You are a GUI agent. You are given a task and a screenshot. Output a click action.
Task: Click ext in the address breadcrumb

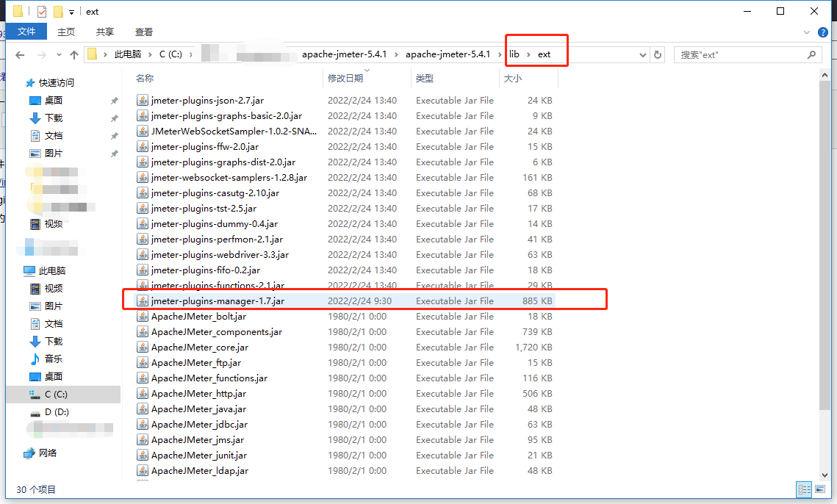tap(544, 54)
